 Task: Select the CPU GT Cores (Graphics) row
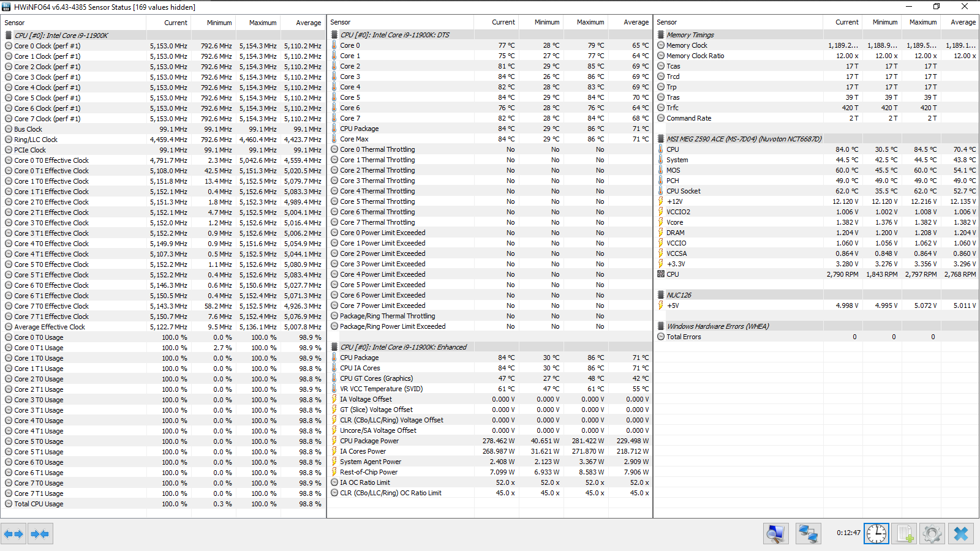490,378
